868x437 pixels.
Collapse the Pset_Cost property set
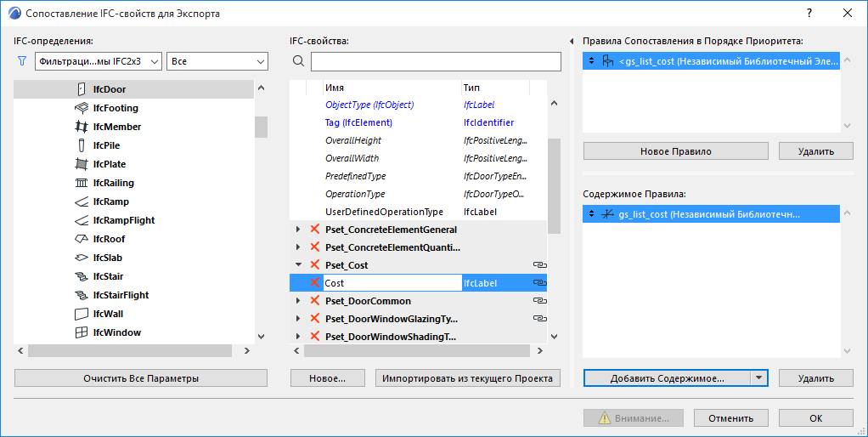298,265
